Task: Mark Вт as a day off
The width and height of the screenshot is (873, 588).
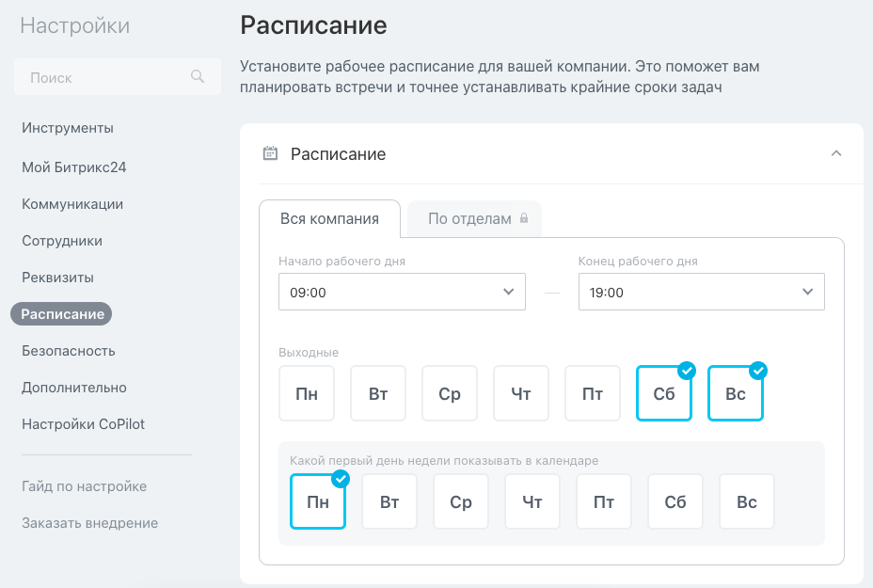Action: pyautogui.click(x=378, y=393)
